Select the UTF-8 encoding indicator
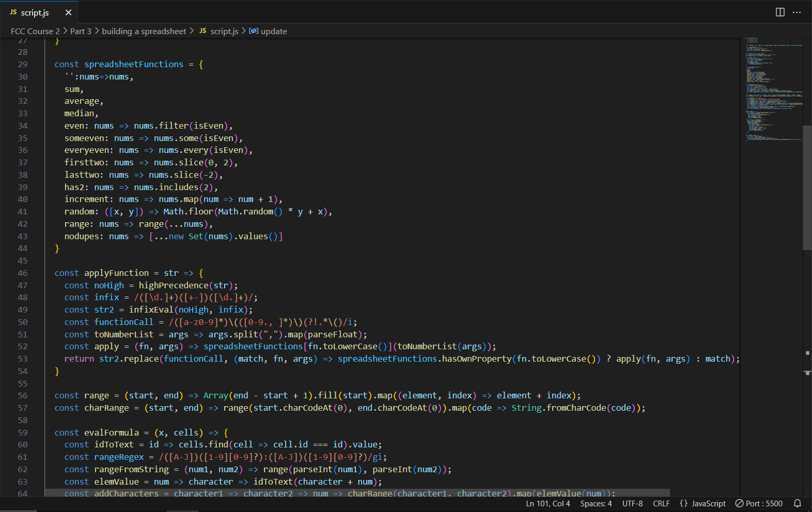Screen dimensions: 812x512 (x=632, y=503)
